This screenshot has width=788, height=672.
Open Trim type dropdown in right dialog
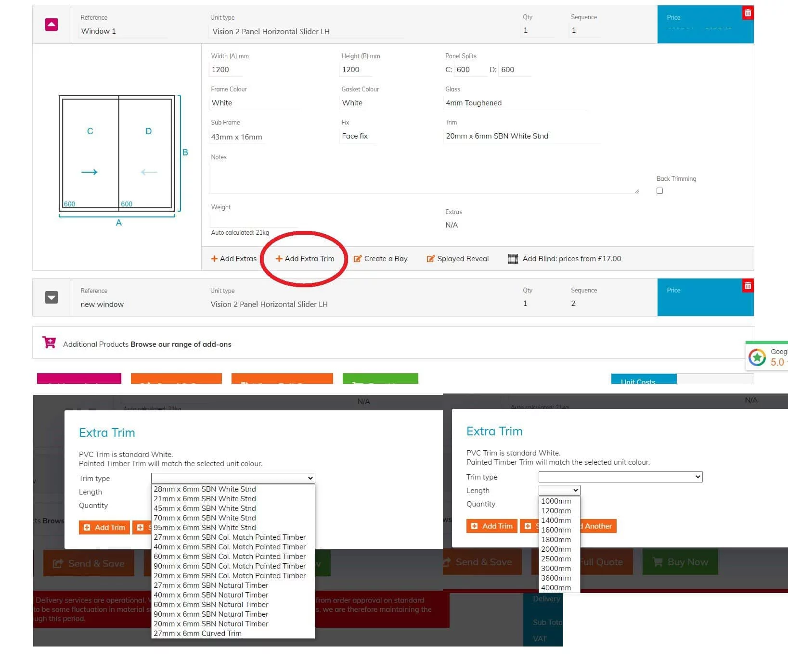pyautogui.click(x=620, y=477)
